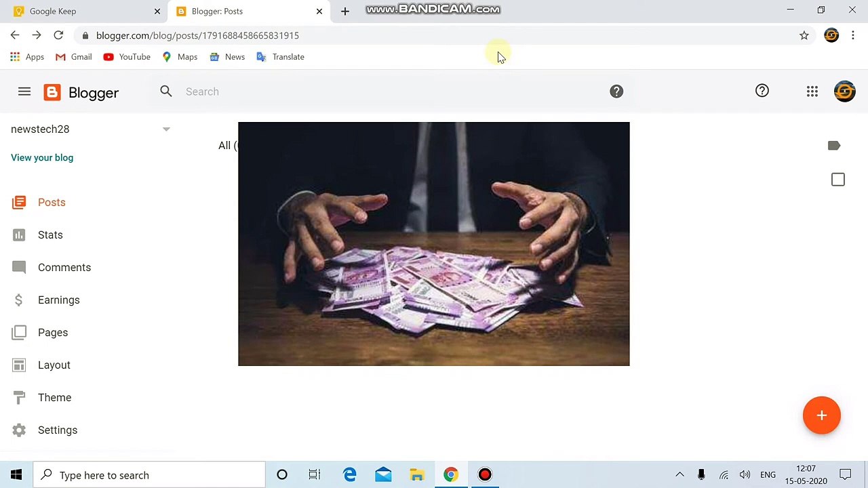Click the search magnifier icon
This screenshot has height=488, width=868.
(166, 91)
